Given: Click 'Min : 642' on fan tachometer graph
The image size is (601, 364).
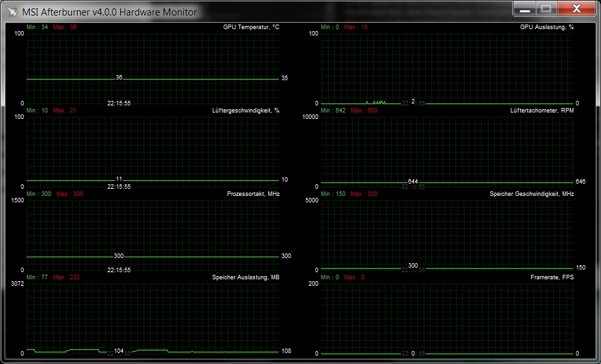Looking at the screenshot, I should 333,111.
